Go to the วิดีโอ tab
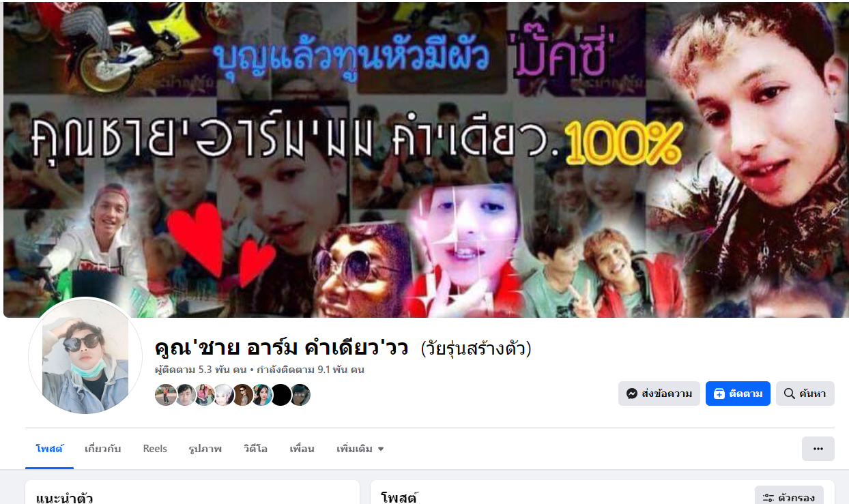This screenshot has height=504, width=849. tap(255, 449)
